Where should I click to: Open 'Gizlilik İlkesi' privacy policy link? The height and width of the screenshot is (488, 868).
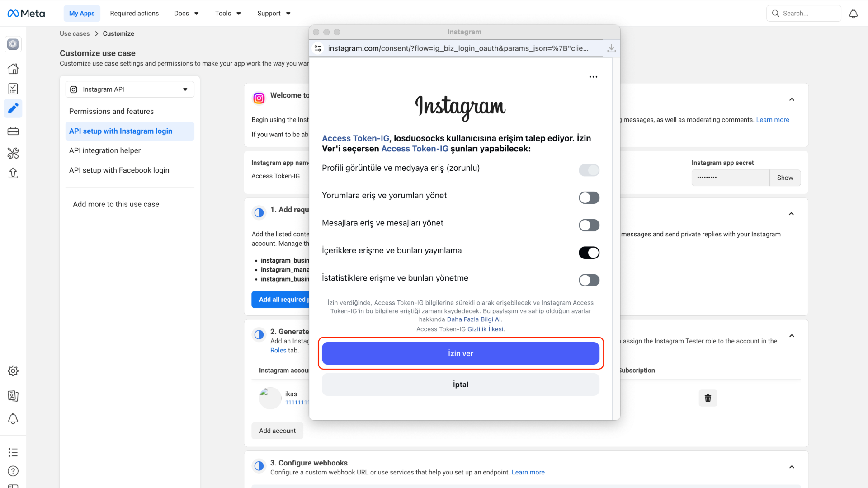pos(485,329)
